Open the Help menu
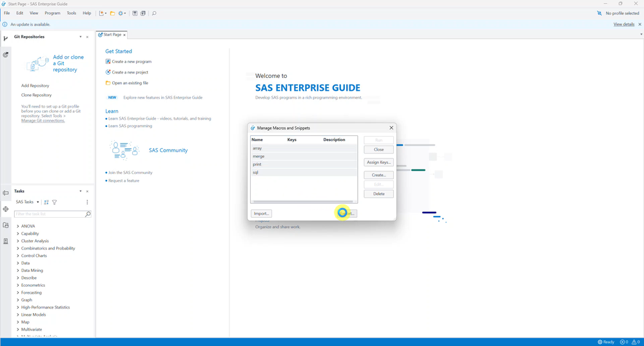The height and width of the screenshot is (346, 644). tap(86, 13)
